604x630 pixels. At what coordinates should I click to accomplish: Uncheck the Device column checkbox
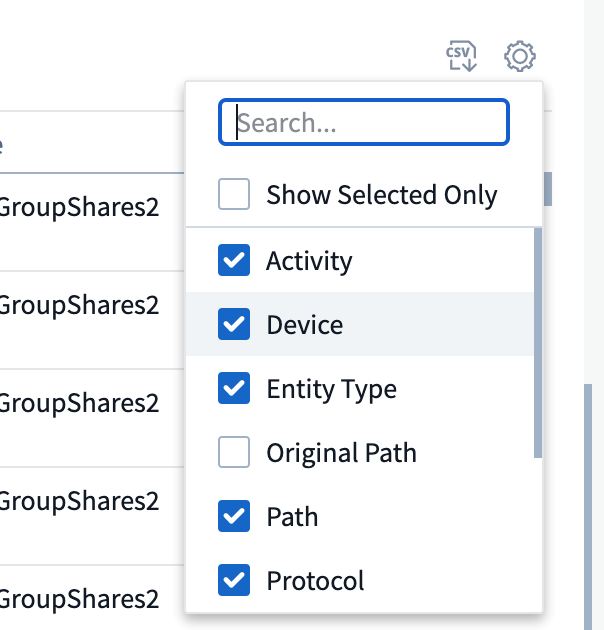(234, 325)
